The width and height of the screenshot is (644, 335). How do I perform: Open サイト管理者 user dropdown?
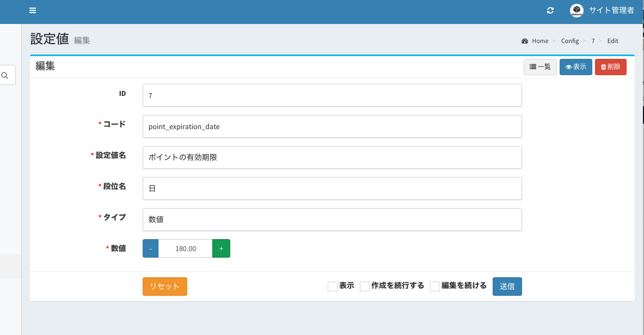click(x=611, y=10)
